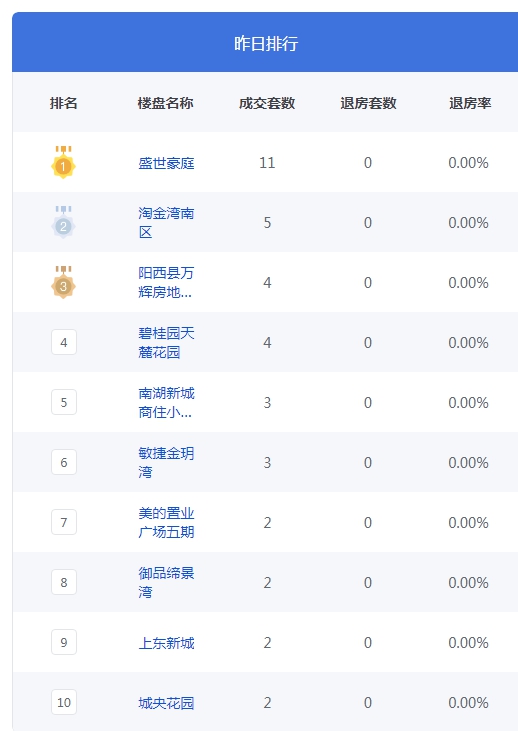Click the rank 10 number badge
This screenshot has width=518, height=731.
[x=64, y=702]
